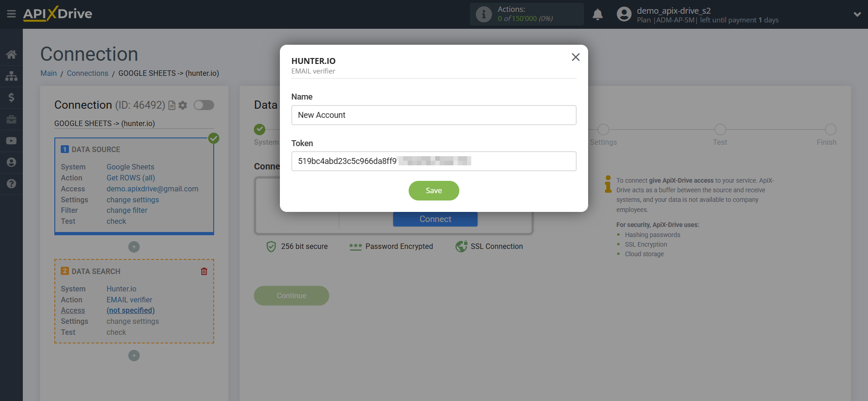
Task: Click the account avatar icon
Action: coord(624,14)
